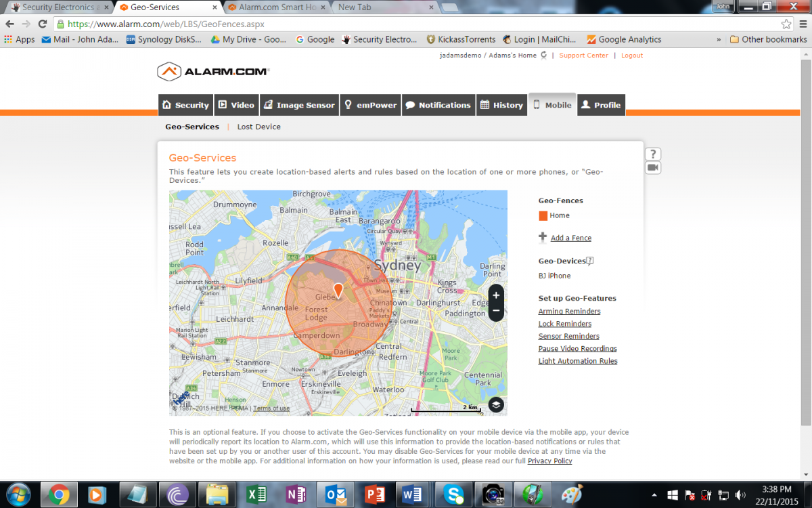Bookmark this page with the star icon
Image resolution: width=812 pixels, height=508 pixels.
pyautogui.click(x=786, y=24)
